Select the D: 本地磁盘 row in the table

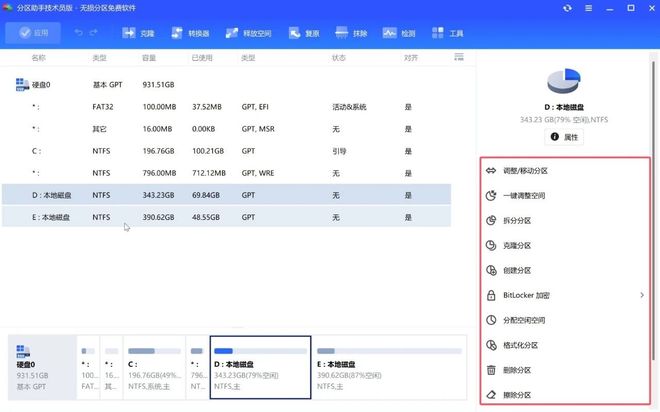[x=226, y=195]
